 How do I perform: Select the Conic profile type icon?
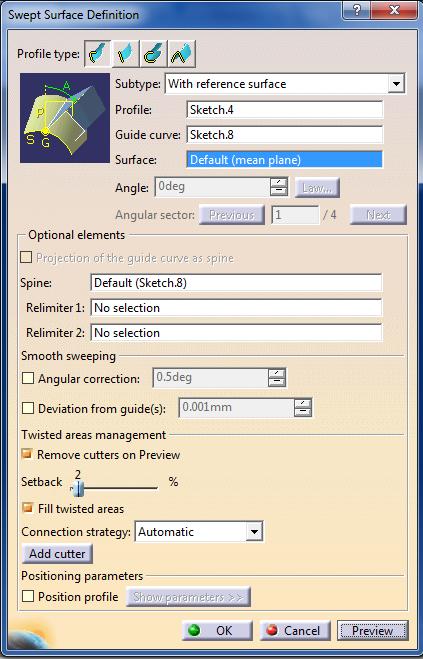182,54
